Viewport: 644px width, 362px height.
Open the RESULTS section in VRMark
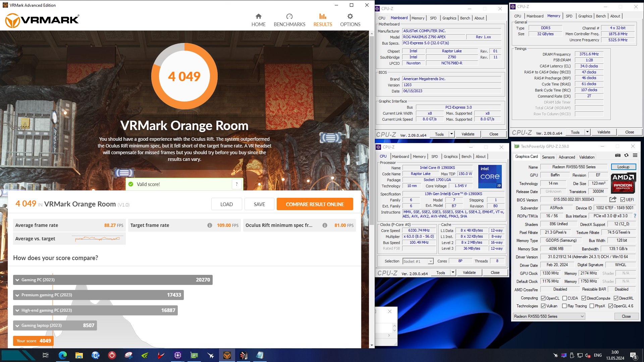(x=323, y=20)
